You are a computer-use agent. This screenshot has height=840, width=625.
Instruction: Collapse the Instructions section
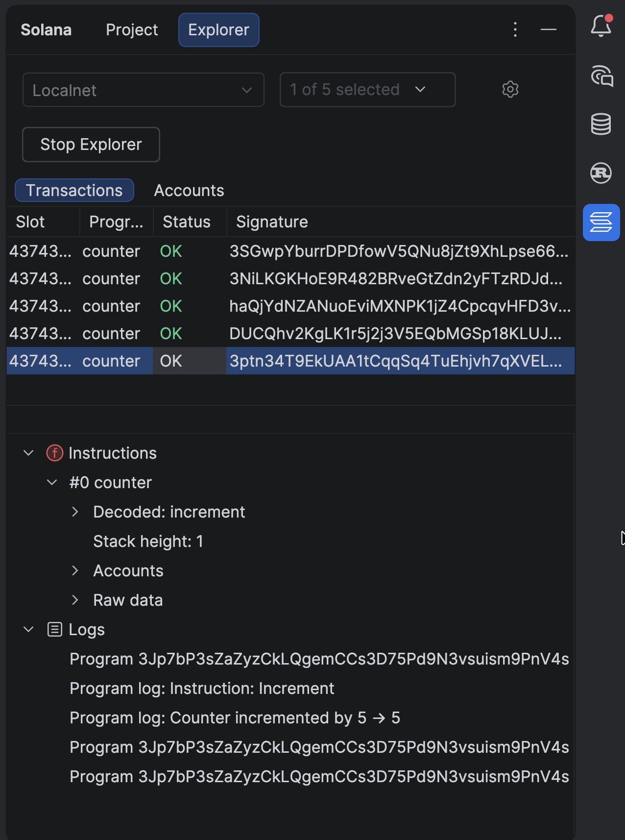[x=29, y=453]
